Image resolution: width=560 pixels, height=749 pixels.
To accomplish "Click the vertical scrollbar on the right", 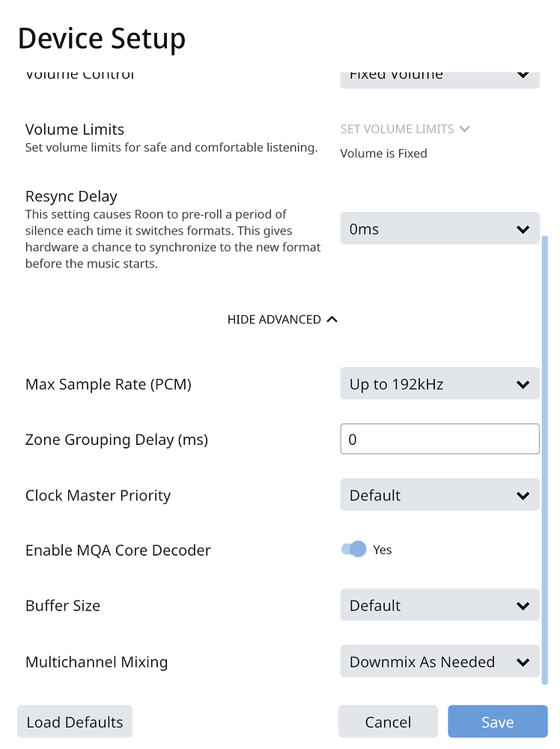I will point(544,449).
